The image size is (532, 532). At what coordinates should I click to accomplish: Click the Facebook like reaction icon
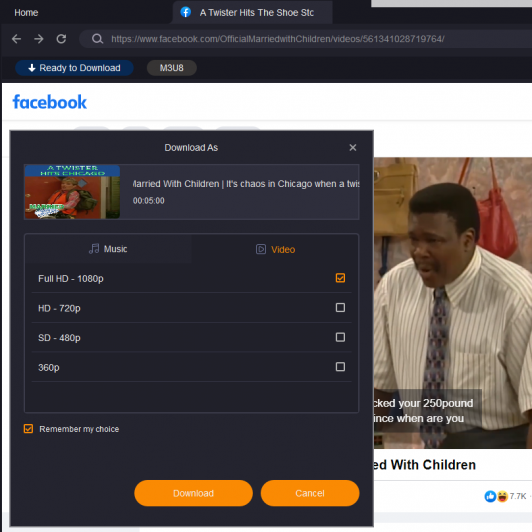[490, 496]
